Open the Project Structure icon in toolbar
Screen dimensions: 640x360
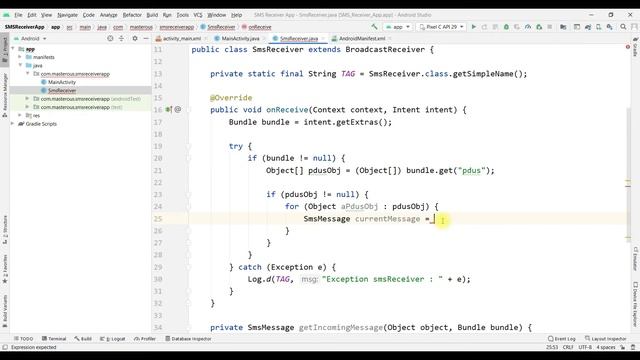click(x=563, y=27)
